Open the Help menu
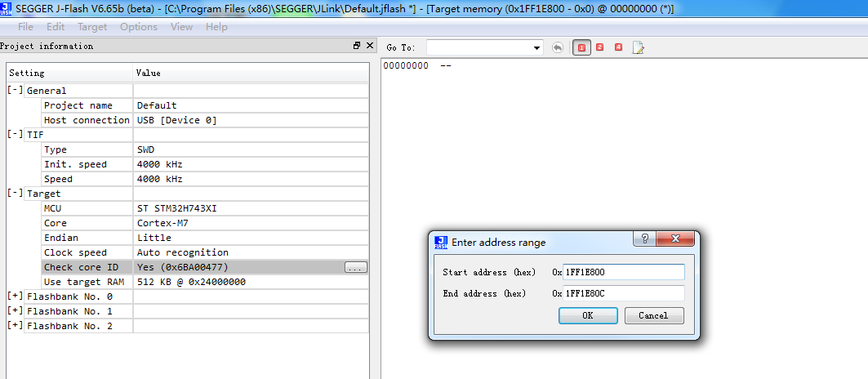868x379 pixels. (216, 27)
